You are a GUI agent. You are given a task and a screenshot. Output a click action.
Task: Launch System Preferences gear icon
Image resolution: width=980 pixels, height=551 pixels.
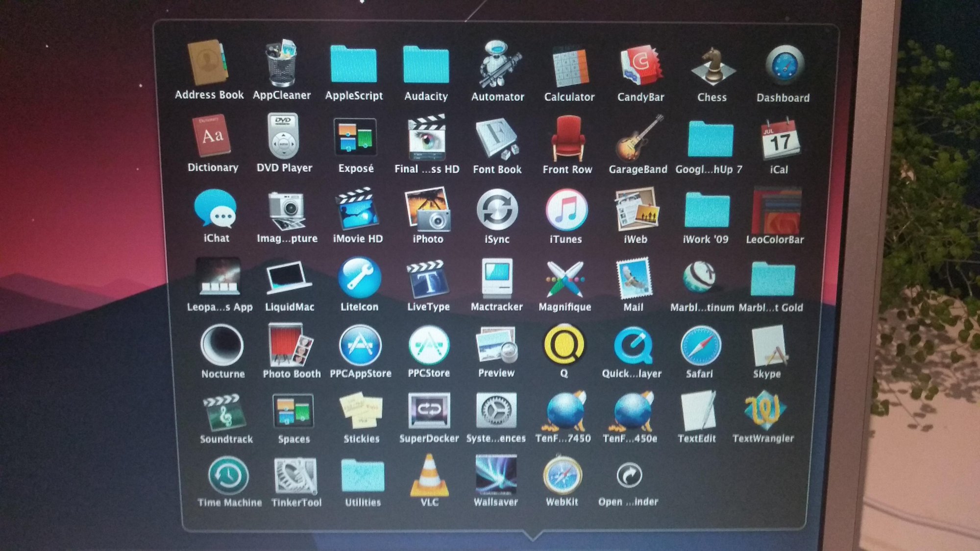pyautogui.click(x=496, y=410)
